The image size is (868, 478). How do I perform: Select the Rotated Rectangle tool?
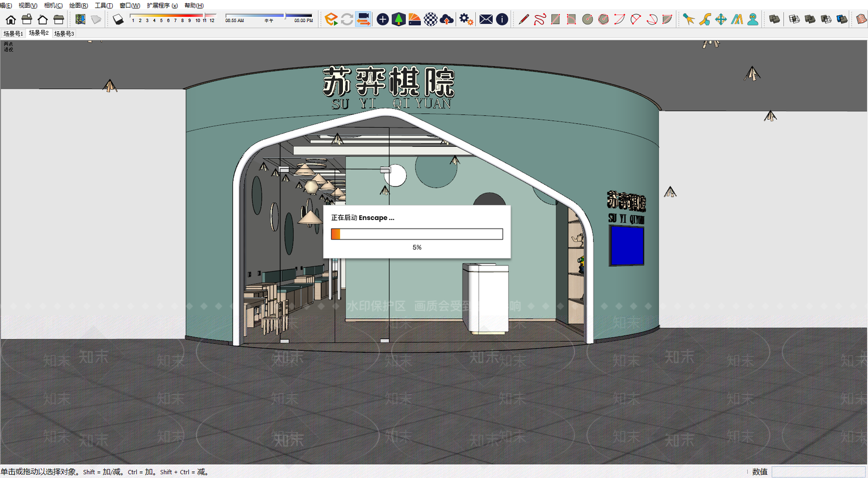tap(571, 20)
